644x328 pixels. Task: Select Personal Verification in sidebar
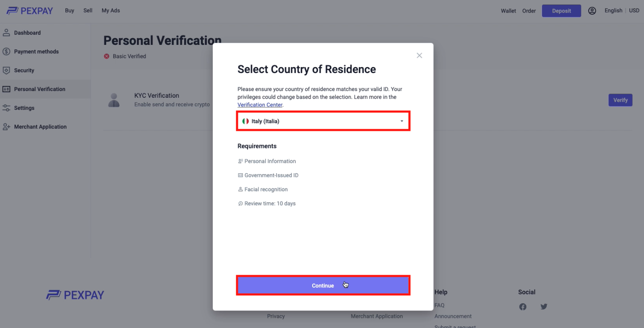(39, 89)
